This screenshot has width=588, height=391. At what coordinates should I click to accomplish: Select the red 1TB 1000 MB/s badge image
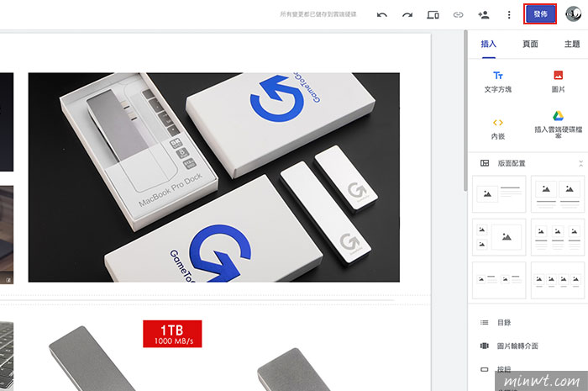[x=172, y=334]
